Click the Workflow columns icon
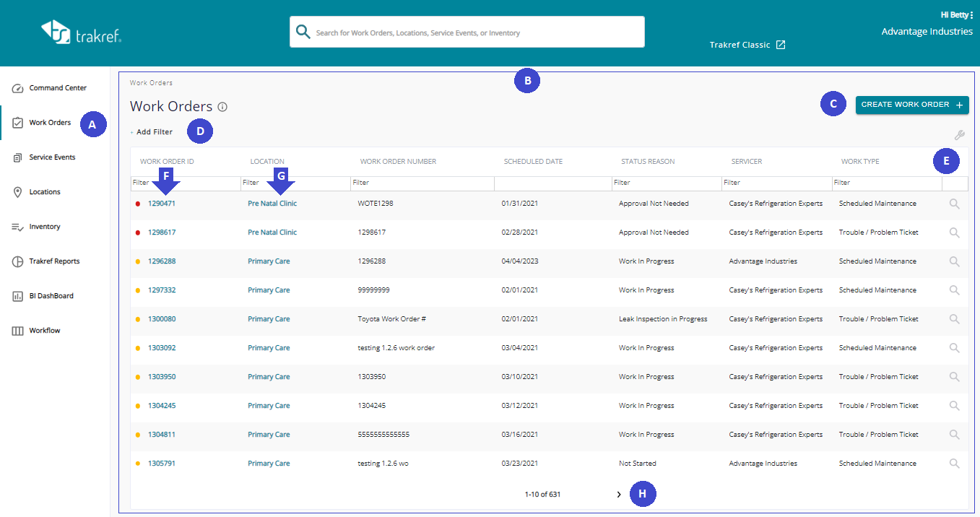Screen dimensions: 980x517 point(18,331)
